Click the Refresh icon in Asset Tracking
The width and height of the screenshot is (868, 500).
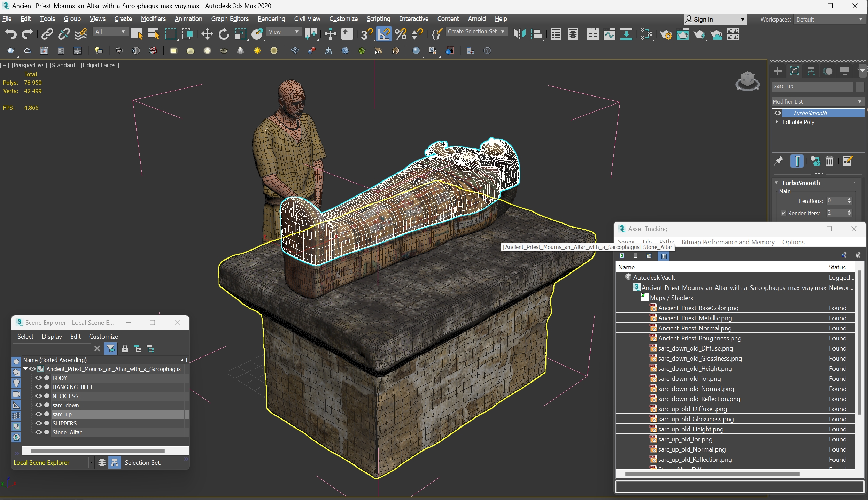pyautogui.click(x=622, y=256)
